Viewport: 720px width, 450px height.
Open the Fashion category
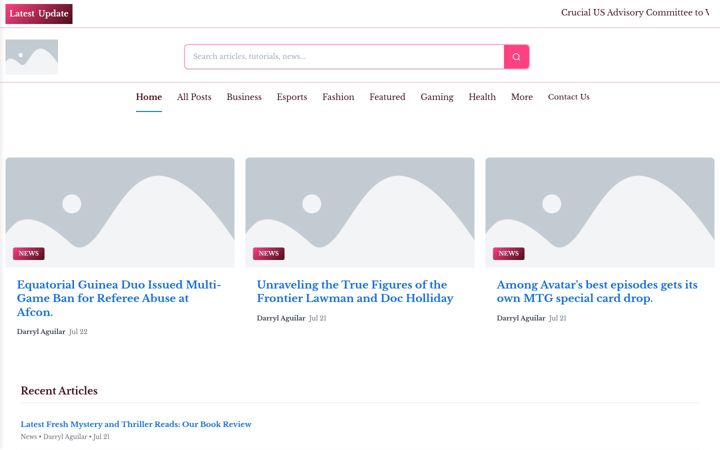point(338,97)
